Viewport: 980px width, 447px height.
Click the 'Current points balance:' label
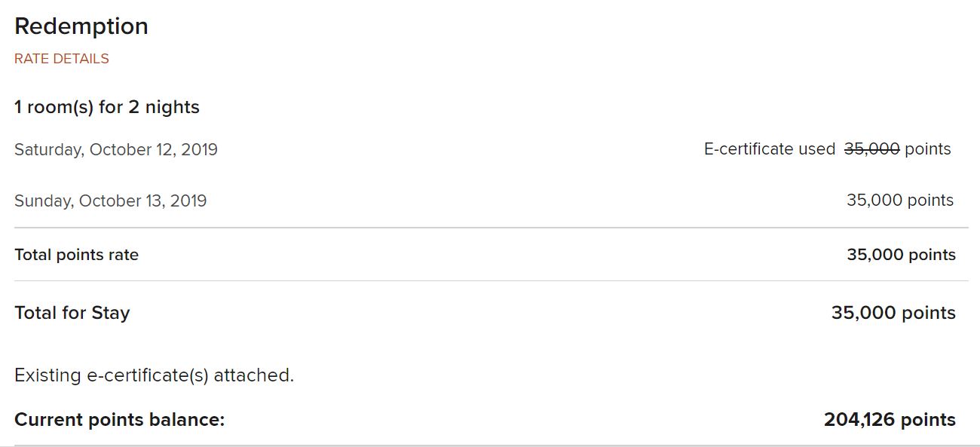(120, 420)
